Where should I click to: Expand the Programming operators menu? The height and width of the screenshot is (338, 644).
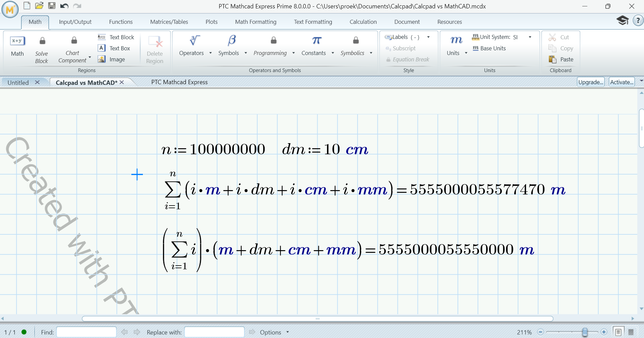(293, 53)
